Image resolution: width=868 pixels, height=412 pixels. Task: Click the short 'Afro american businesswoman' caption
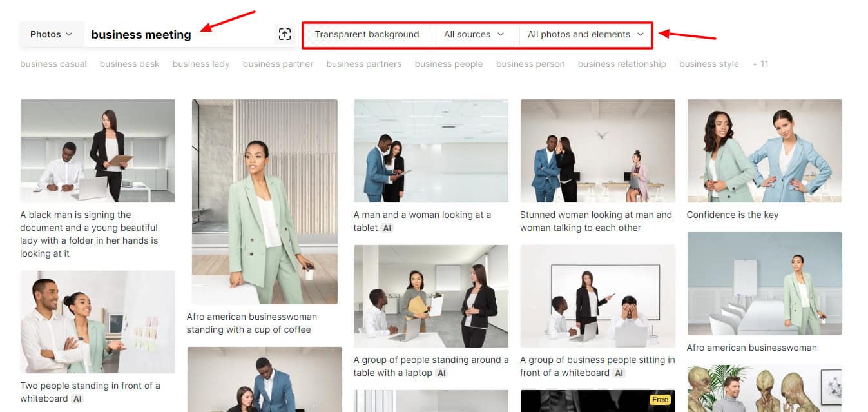pos(751,348)
